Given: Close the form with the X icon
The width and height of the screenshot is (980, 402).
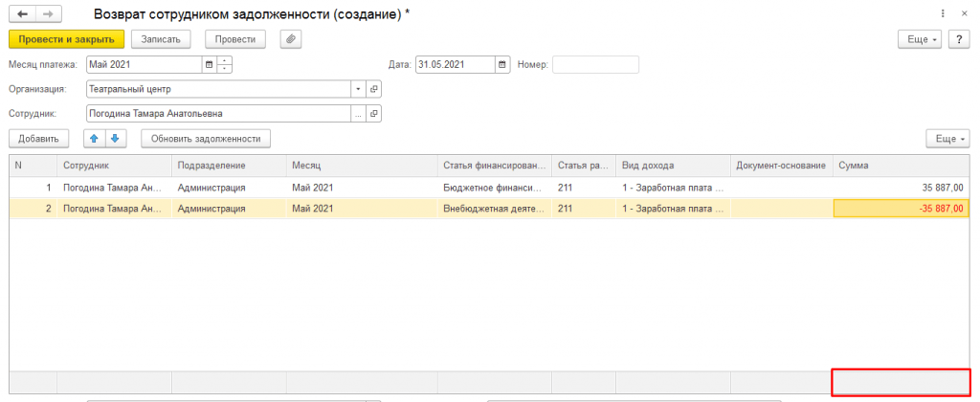Looking at the screenshot, I should point(963,13).
